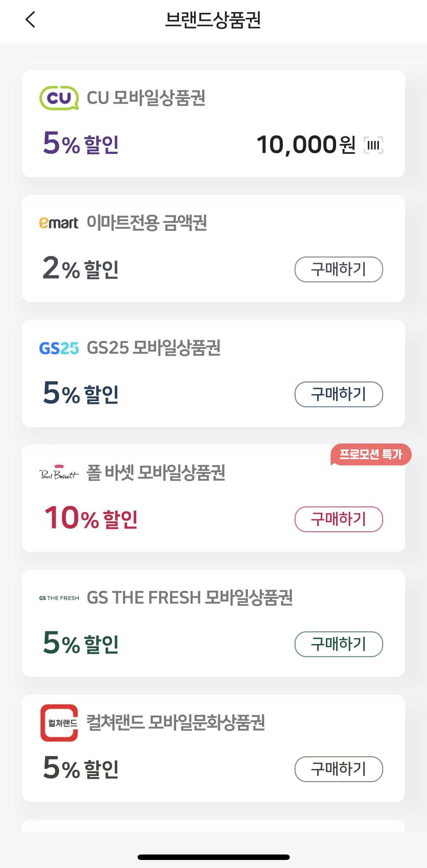Image resolution: width=427 pixels, height=868 pixels.
Task: Tap the red 컬쳐랜드 logo icon
Action: pyautogui.click(x=59, y=723)
